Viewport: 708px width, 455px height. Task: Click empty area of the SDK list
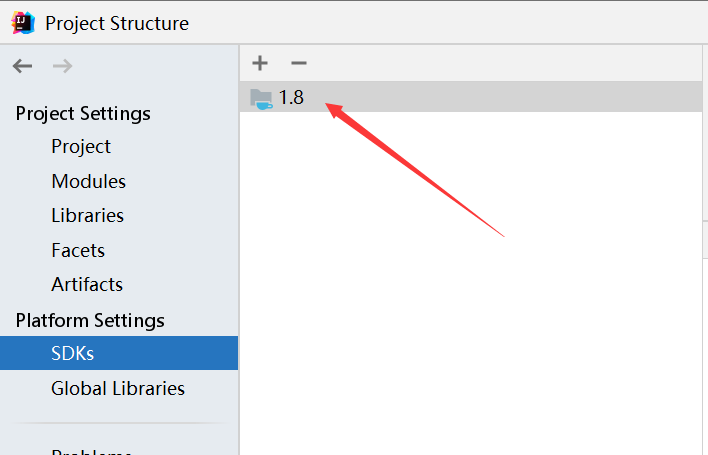pos(470,280)
